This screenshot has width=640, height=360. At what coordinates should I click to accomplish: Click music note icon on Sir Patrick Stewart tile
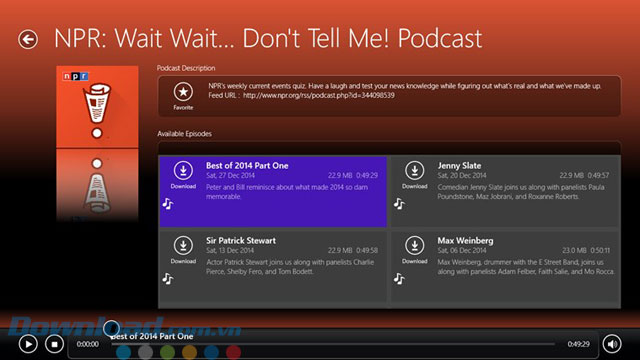168,279
